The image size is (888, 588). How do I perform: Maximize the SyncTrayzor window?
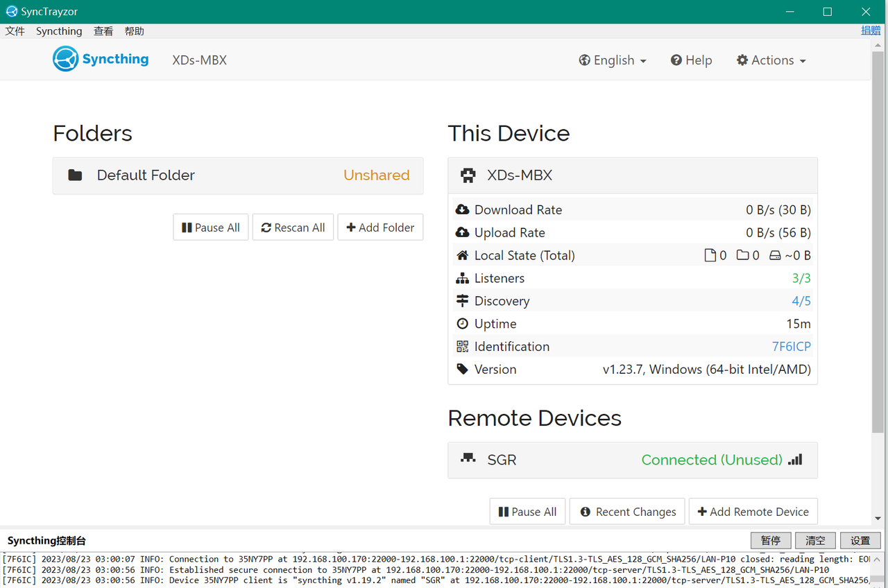(x=827, y=12)
